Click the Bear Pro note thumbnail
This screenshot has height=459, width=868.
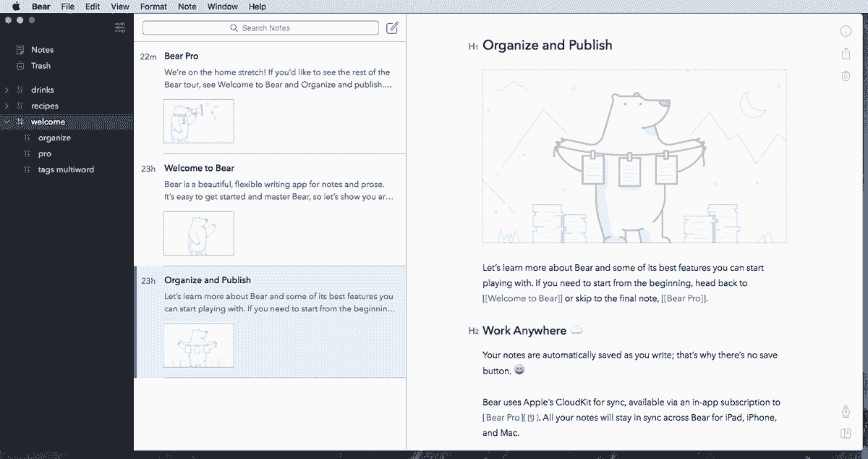pos(198,121)
